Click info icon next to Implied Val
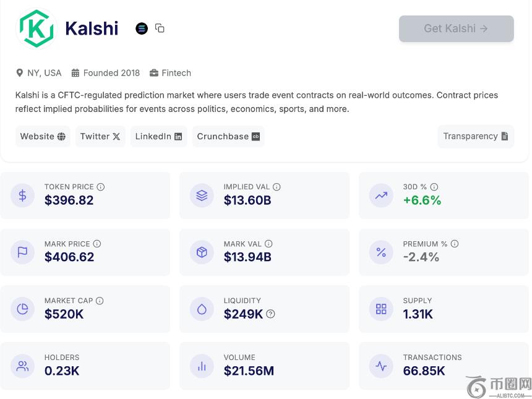Screen dimensions: 532x399 point(277,187)
